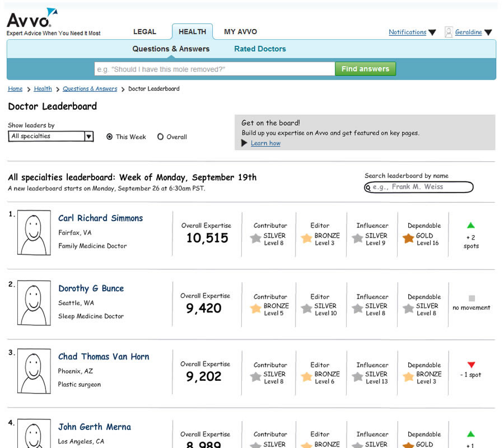The width and height of the screenshot is (504, 448).
Task: Switch to the HEALTH tab
Action: 192,32
